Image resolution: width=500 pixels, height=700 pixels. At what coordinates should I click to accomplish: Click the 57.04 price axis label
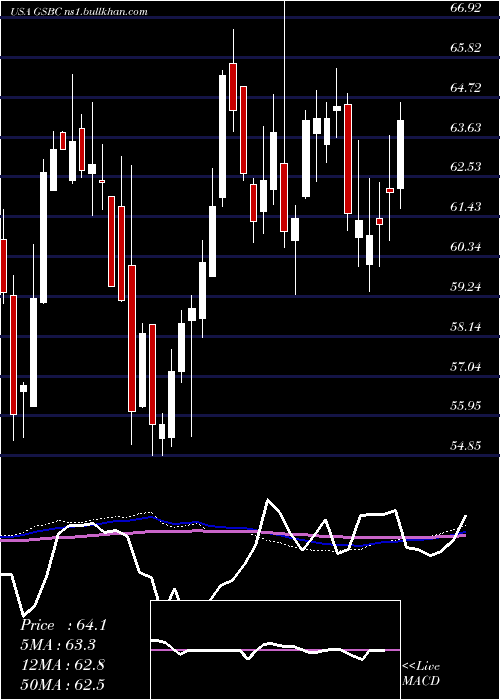point(466,367)
